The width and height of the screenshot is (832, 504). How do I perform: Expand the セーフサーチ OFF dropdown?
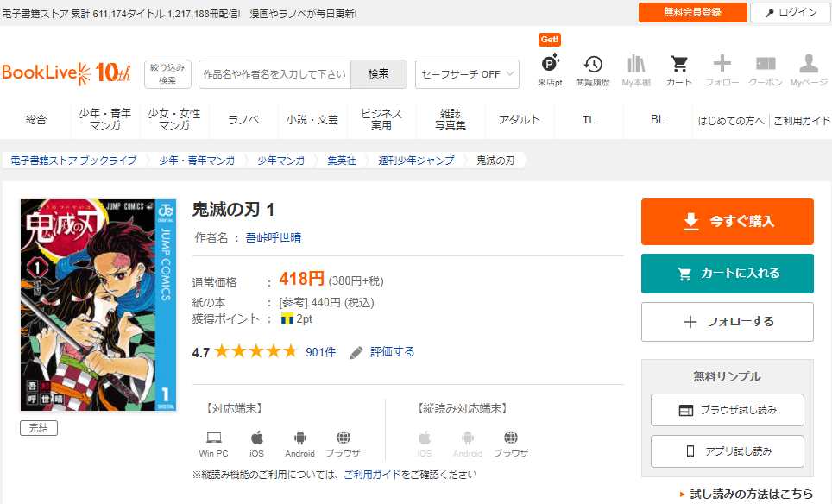pyautogui.click(x=467, y=74)
